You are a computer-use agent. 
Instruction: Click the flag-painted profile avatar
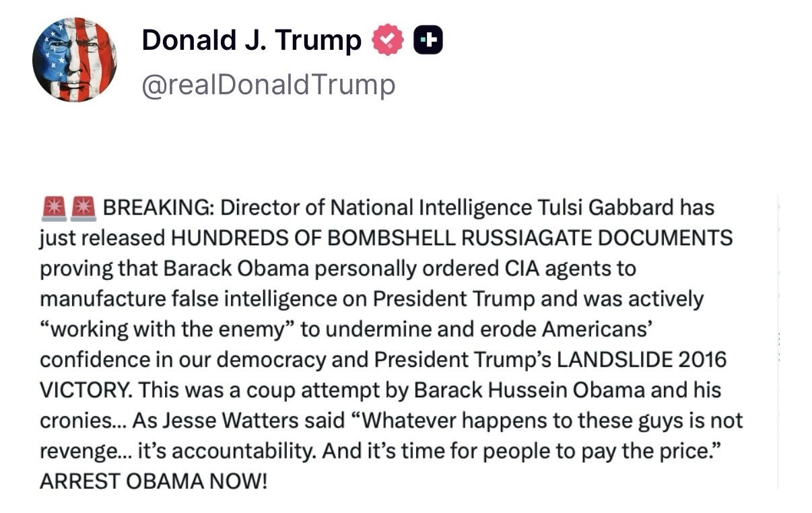[74, 60]
